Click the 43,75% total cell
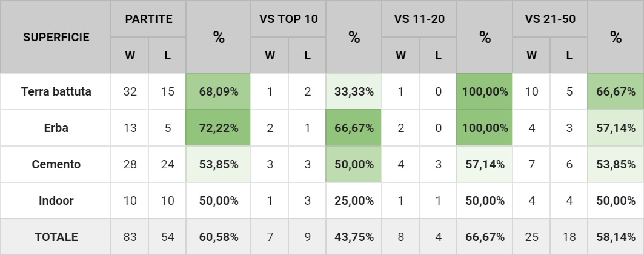The image size is (644, 255). point(354,237)
